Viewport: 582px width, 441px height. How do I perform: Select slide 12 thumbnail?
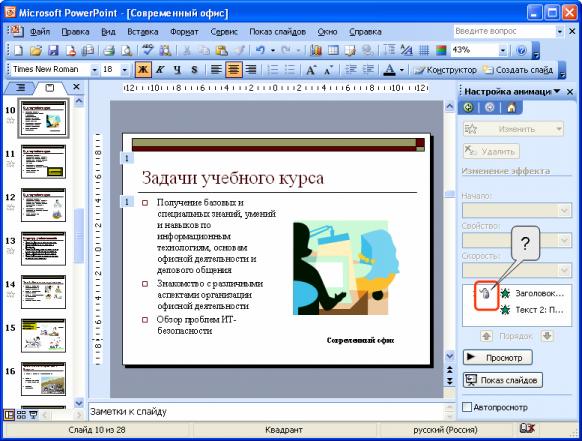(43, 205)
